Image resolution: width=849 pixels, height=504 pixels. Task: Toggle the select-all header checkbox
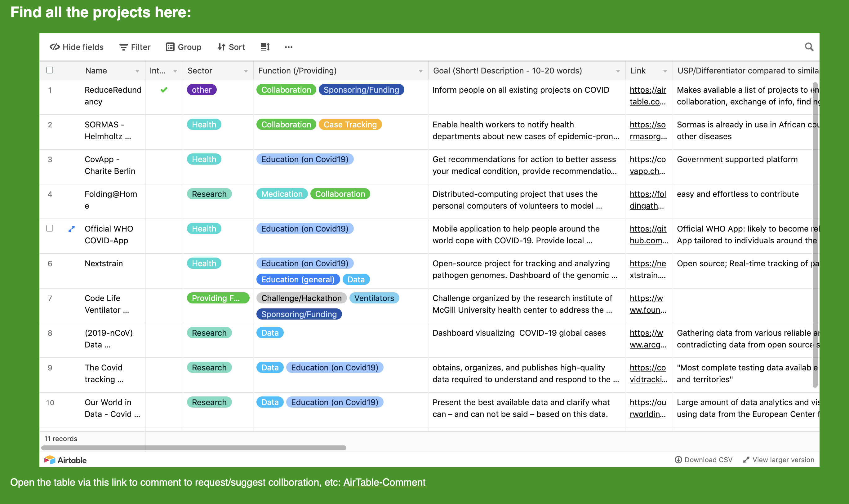(50, 70)
